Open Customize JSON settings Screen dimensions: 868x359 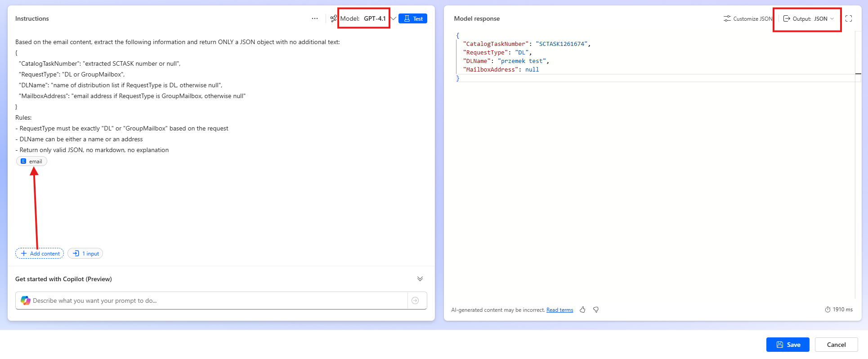[x=747, y=18]
